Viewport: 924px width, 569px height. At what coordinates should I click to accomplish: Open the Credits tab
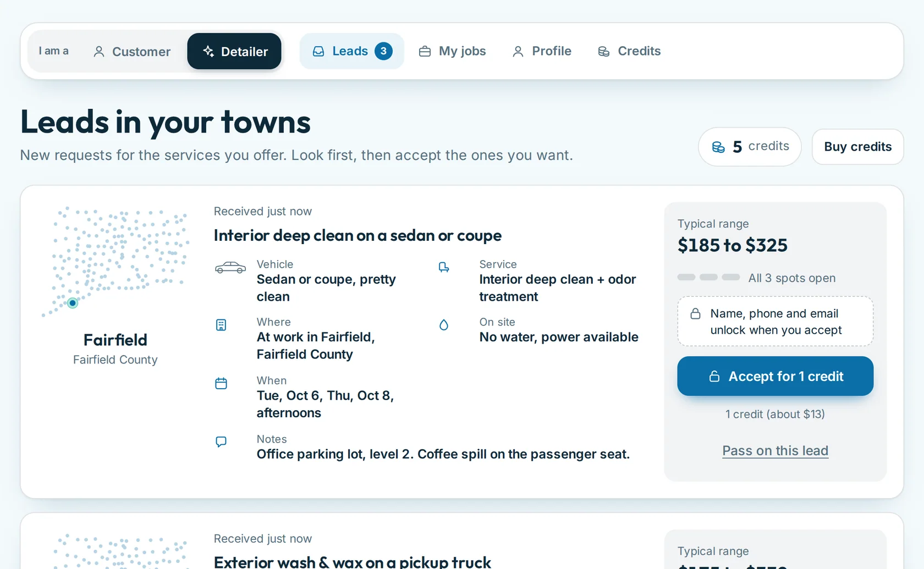click(629, 51)
